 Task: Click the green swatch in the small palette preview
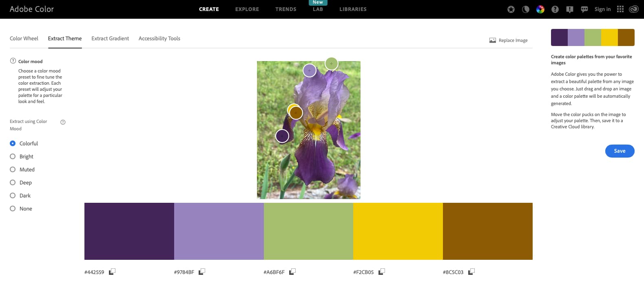pyautogui.click(x=593, y=37)
